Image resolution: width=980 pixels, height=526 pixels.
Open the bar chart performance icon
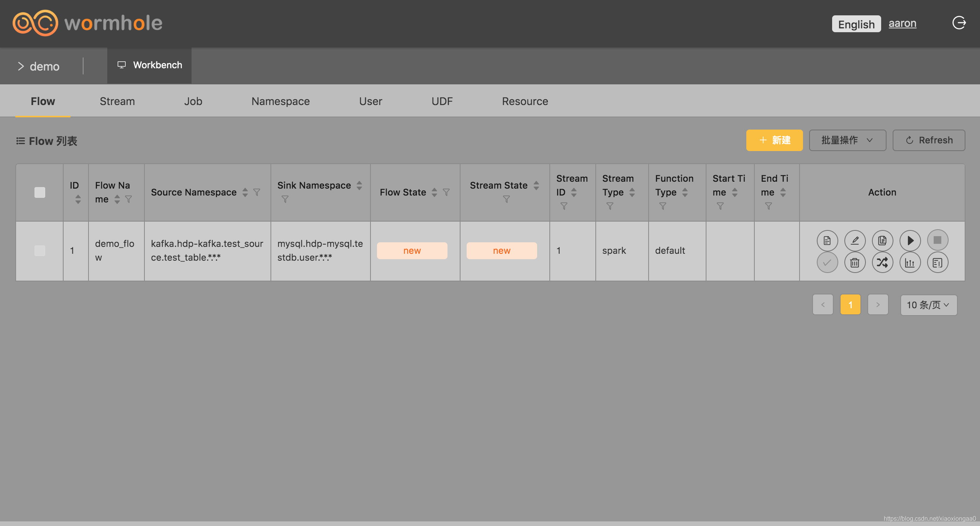(x=910, y=263)
